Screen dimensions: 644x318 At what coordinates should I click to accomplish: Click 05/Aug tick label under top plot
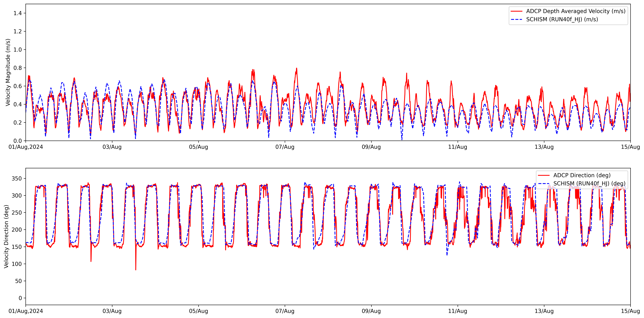[198, 147]
